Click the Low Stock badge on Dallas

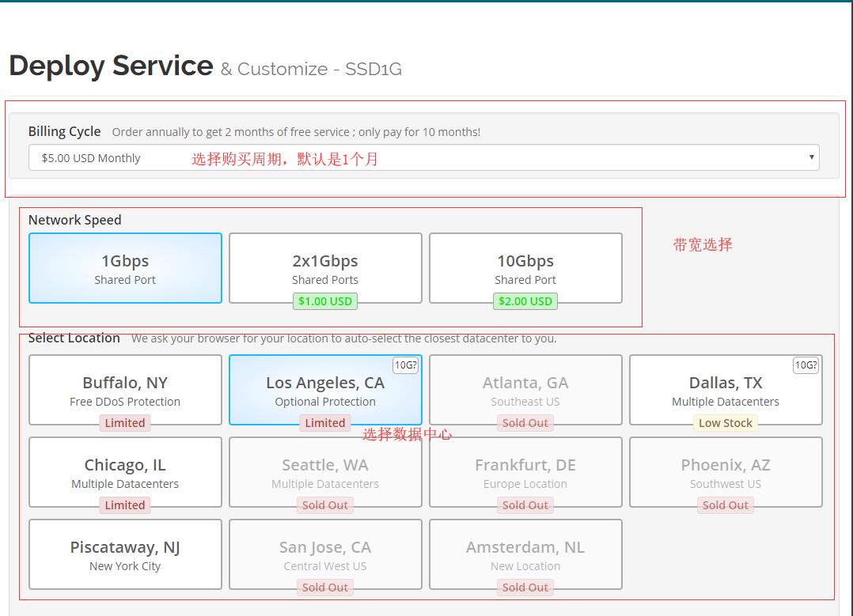726,423
